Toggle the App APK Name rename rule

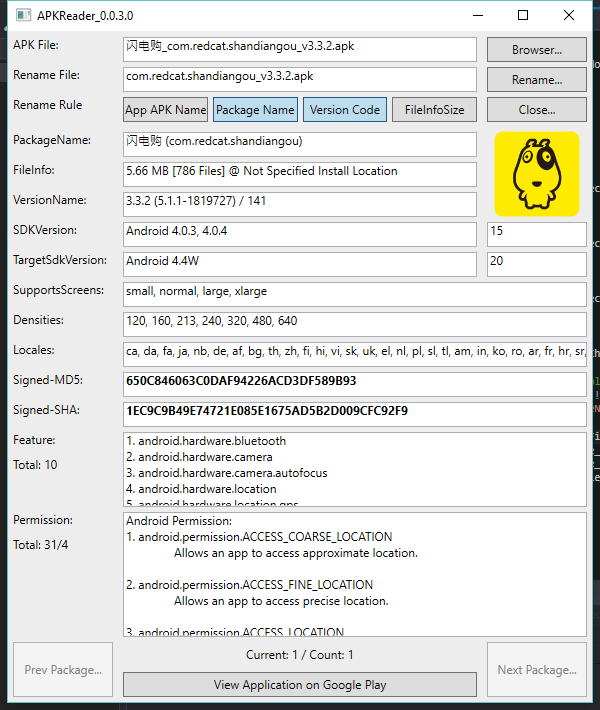pyautogui.click(x=166, y=110)
